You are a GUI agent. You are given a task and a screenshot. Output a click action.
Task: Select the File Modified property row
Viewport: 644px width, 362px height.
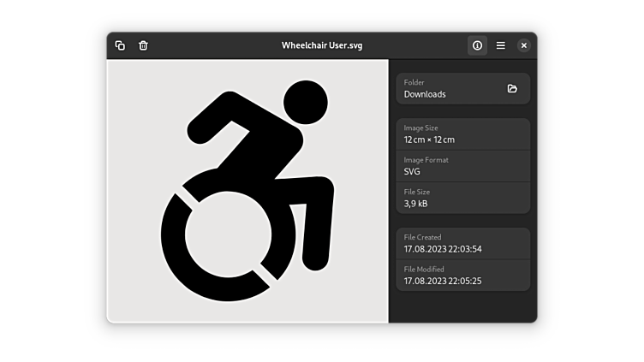click(x=462, y=276)
